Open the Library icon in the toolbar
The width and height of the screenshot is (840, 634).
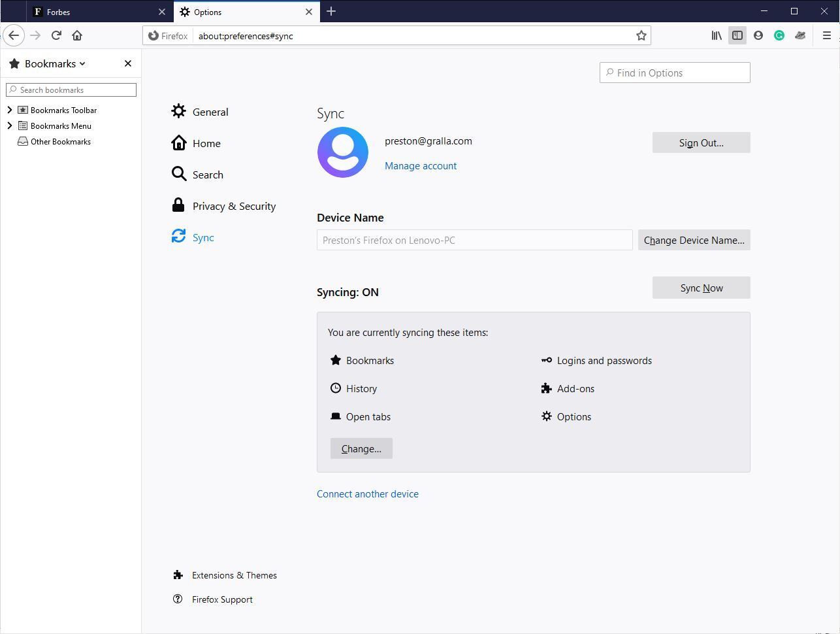[717, 35]
